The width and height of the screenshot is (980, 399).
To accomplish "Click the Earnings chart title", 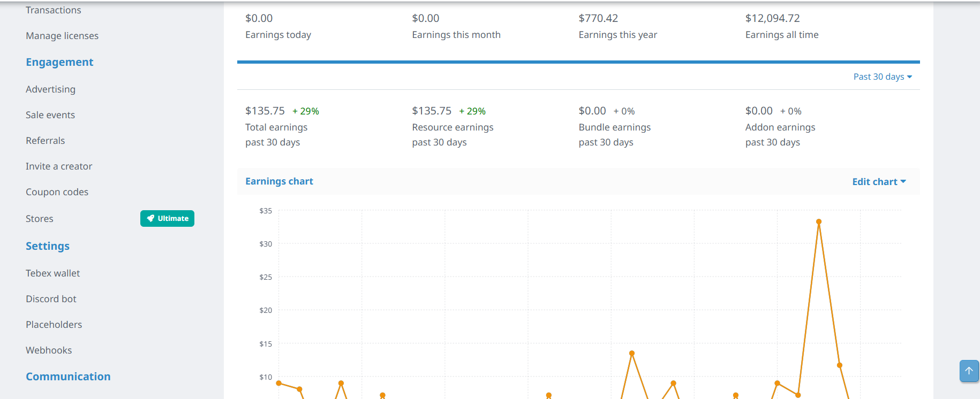I will click(279, 181).
